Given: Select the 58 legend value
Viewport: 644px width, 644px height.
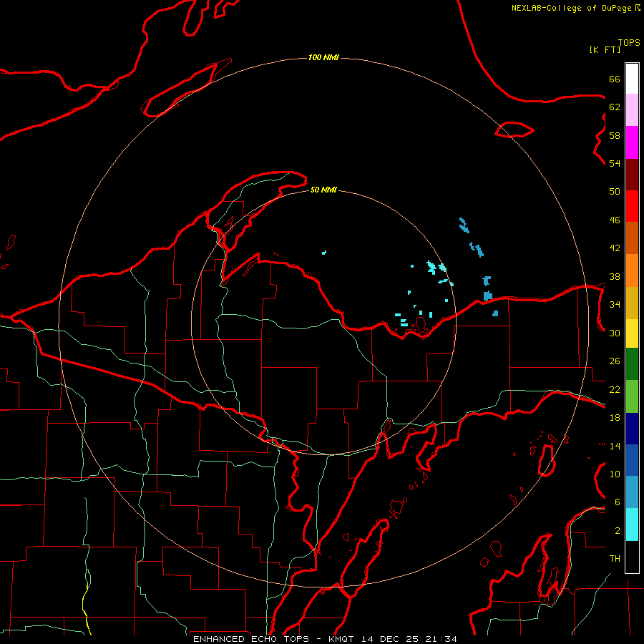Looking at the screenshot, I should pos(615,135).
